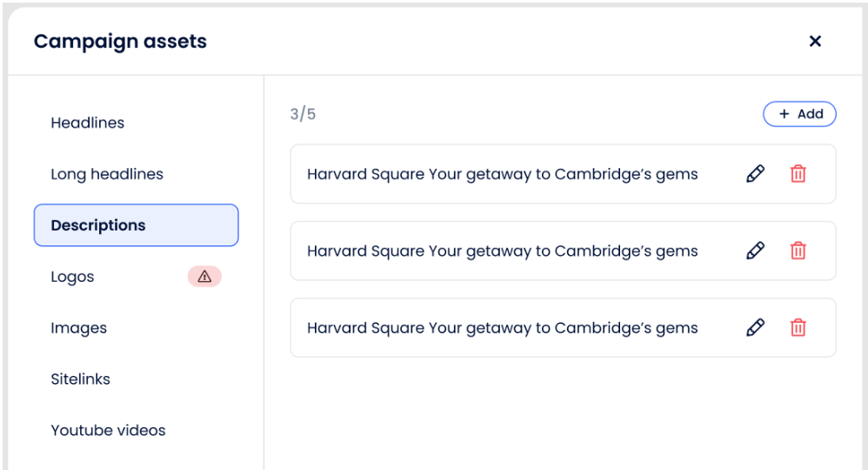Open the Images section

tap(79, 328)
